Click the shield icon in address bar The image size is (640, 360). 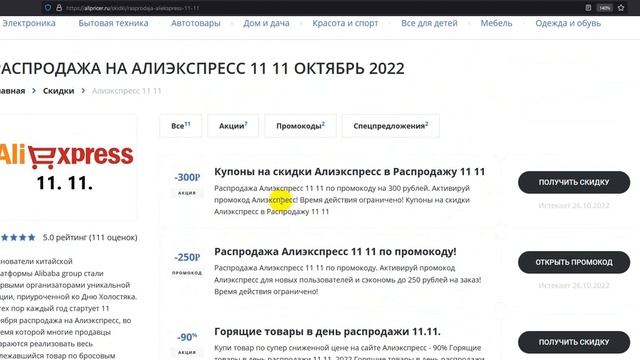(48, 8)
